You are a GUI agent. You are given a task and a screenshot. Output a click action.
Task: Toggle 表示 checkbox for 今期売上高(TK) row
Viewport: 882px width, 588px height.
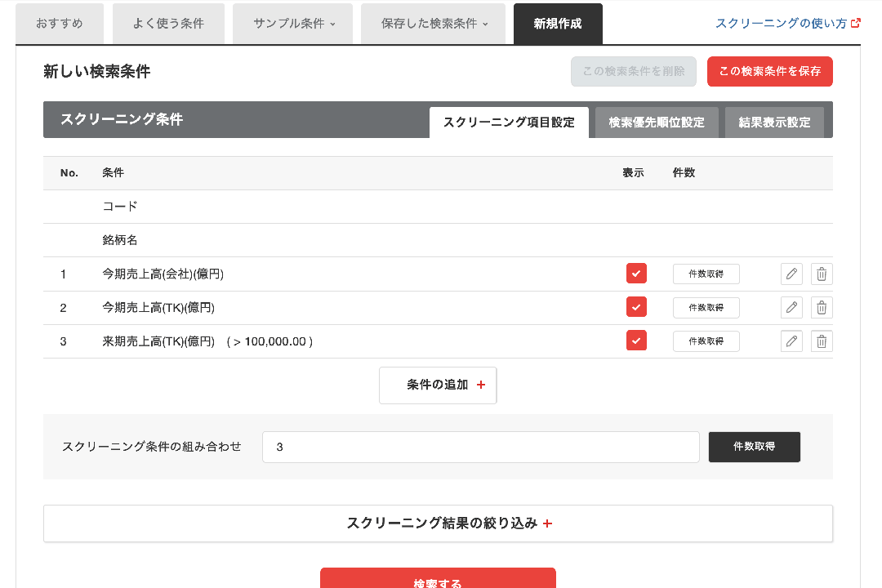(x=636, y=307)
